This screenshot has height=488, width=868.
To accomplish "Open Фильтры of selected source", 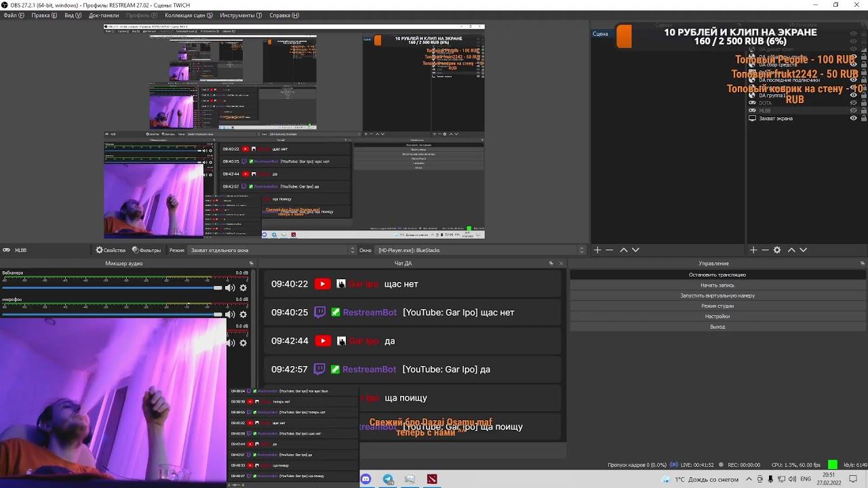I will pyautogui.click(x=146, y=250).
